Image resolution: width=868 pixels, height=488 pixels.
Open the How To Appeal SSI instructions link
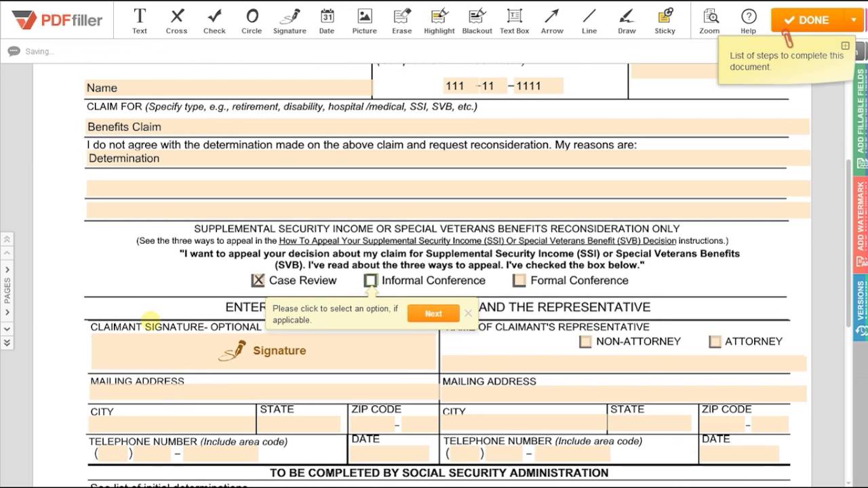tap(477, 241)
